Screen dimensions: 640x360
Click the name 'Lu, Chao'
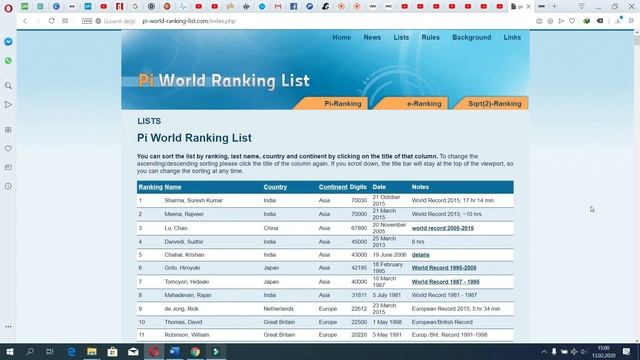click(x=176, y=228)
